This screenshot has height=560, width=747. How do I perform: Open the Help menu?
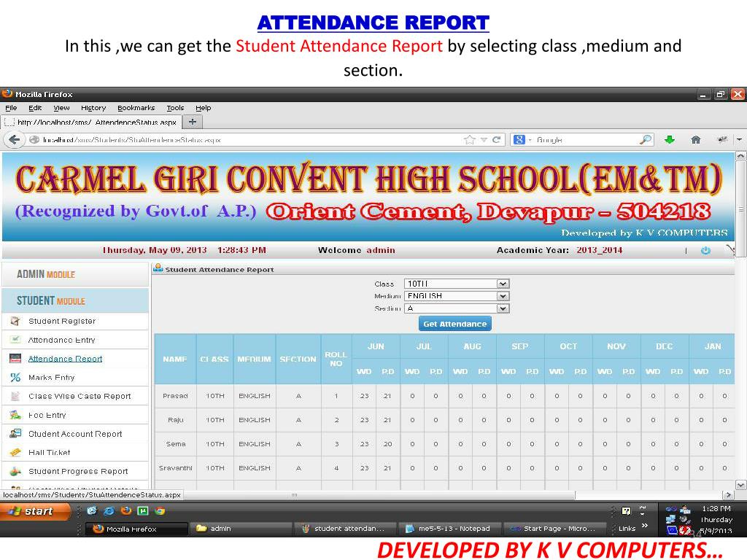[x=204, y=108]
